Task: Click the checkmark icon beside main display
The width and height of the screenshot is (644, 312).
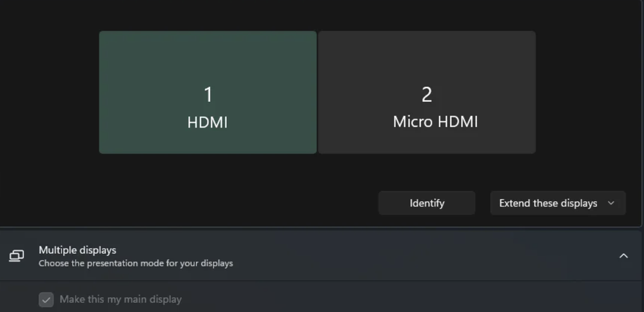Action: [x=46, y=300]
